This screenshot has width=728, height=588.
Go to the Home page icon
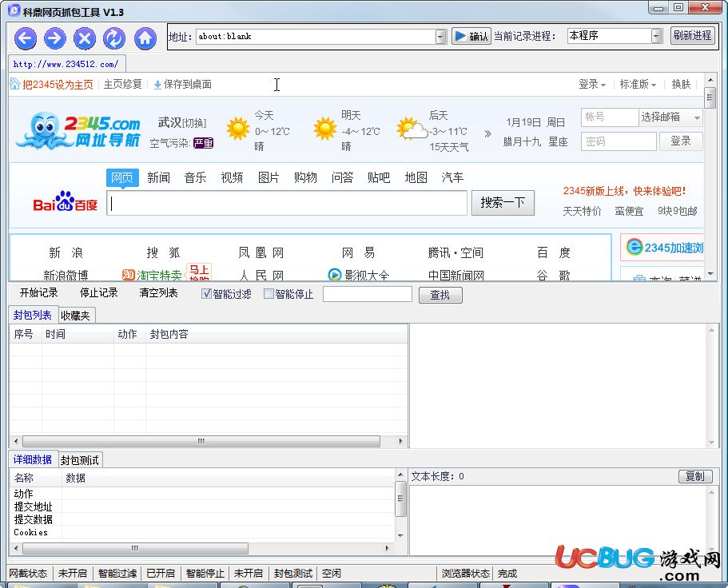(145, 38)
